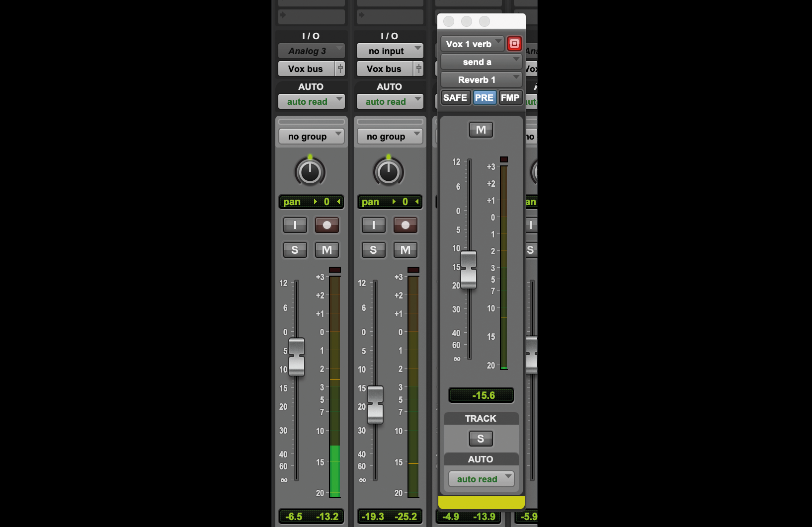
Task: Click second channel output window fader icon
Action: (419, 69)
